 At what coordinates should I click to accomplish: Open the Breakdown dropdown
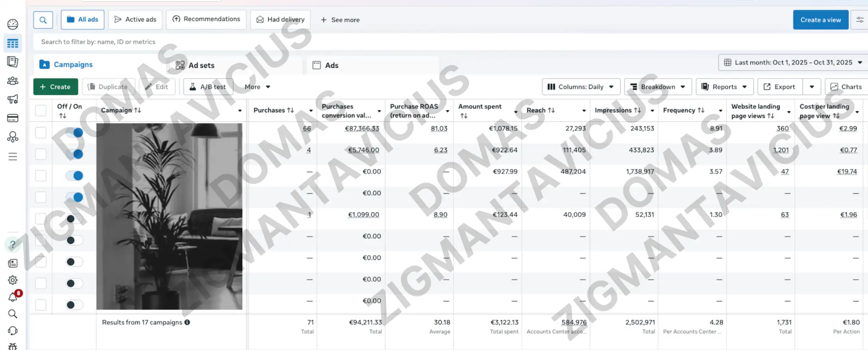coord(658,87)
